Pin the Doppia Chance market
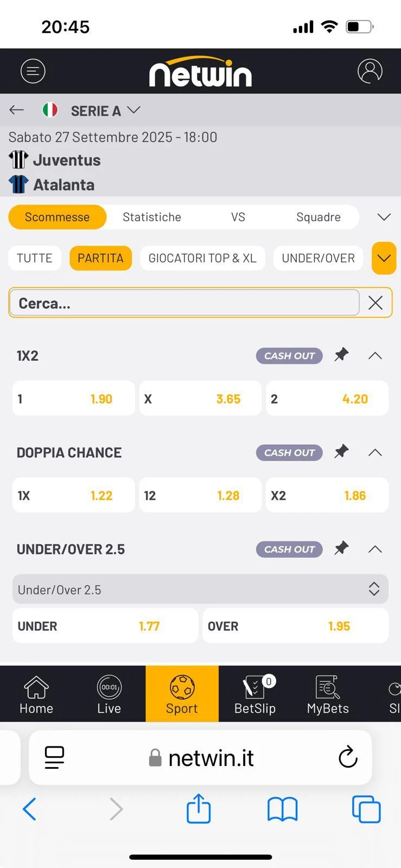 point(341,452)
